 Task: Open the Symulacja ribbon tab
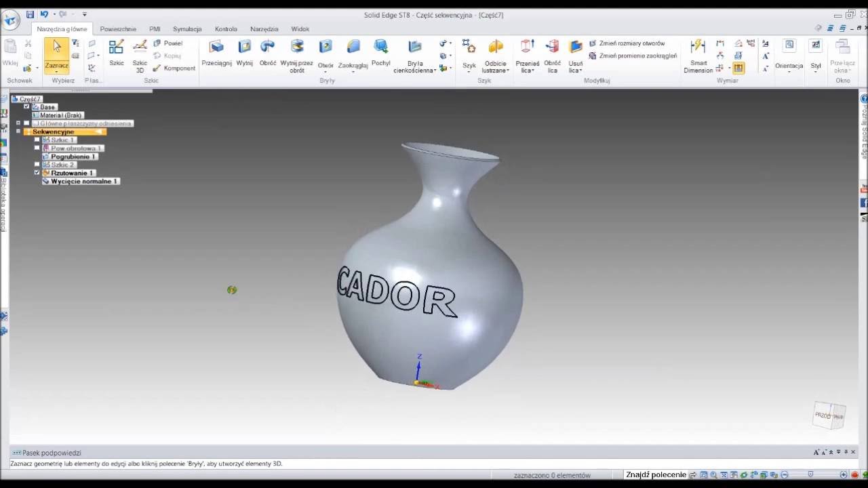(x=187, y=29)
